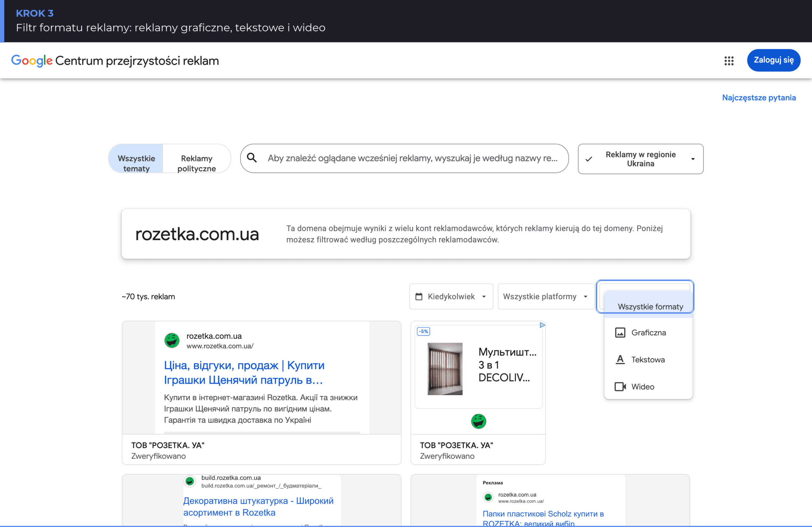The image size is (812, 527).
Task: Click the ~70 tys. reklam count
Action: pos(148,296)
